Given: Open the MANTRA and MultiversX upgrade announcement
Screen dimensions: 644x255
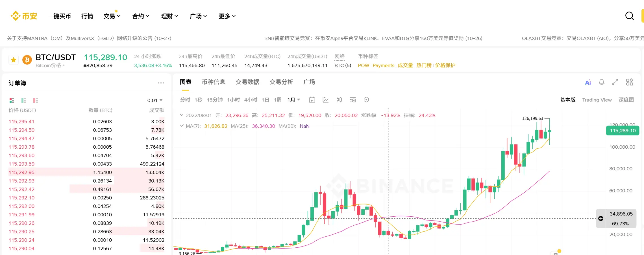Looking at the screenshot, I should coord(89,38).
